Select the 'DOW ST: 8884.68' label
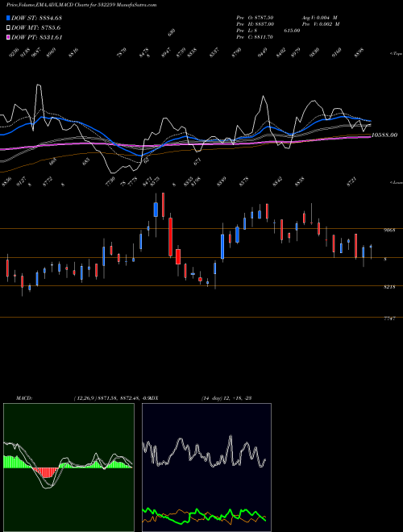The image size is (403, 532). click(36, 18)
